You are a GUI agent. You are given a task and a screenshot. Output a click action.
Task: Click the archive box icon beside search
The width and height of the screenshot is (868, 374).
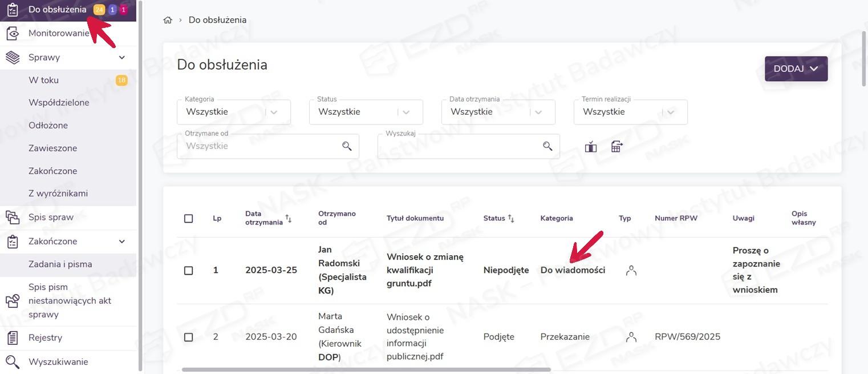click(x=590, y=147)
